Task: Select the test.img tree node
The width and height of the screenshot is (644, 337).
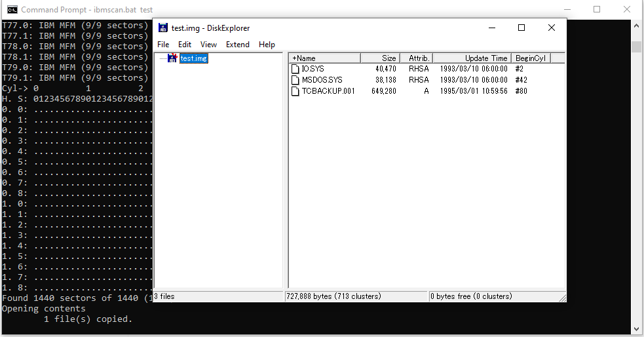Action: [193, 58]
